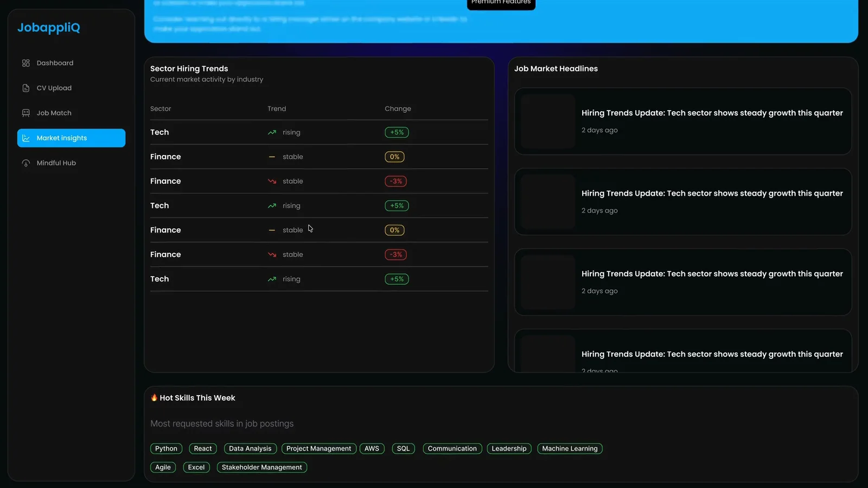The height and width of the screenshot is (488, 868).
Task: Click the Project Management skill tag
Action: tap(318, 448)
